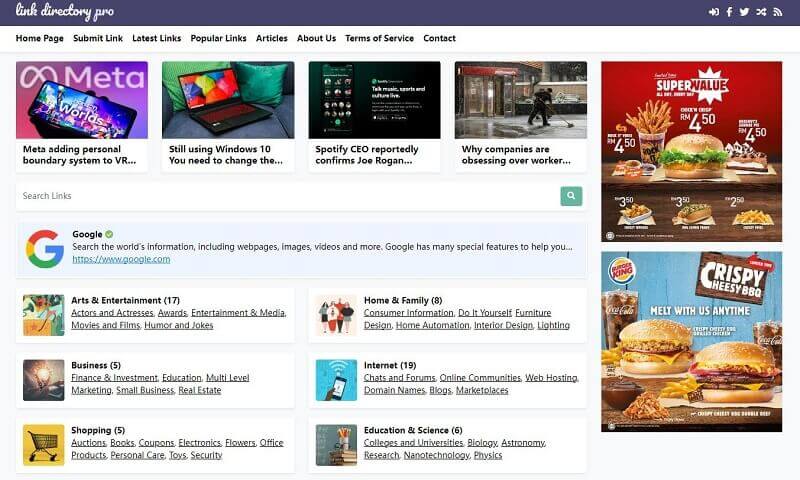Open the Google listing title
The height and width of the screenshot is (480, 800).
point(87,234)
